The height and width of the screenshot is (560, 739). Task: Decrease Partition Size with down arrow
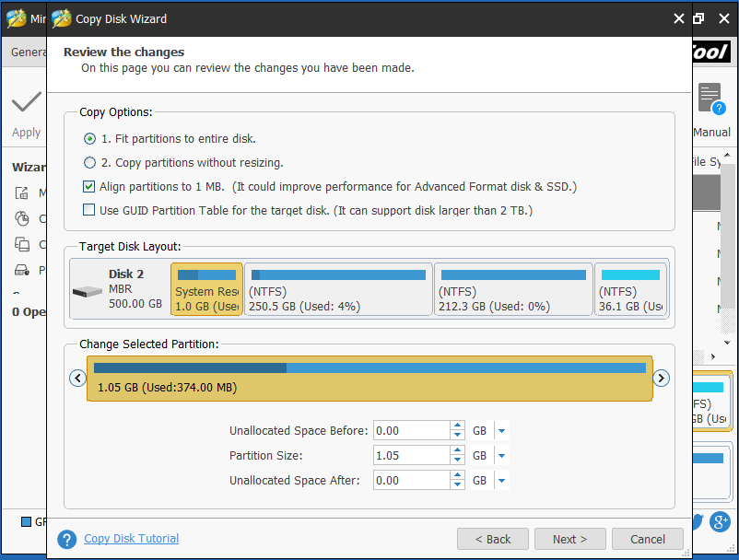(457, 461)
